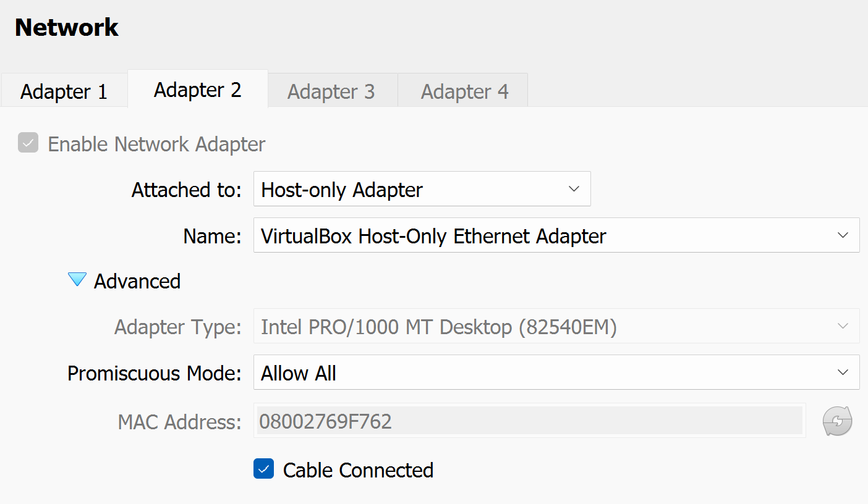Click the Network section heading
Screen dimensions: 868x504
point(67,27)
